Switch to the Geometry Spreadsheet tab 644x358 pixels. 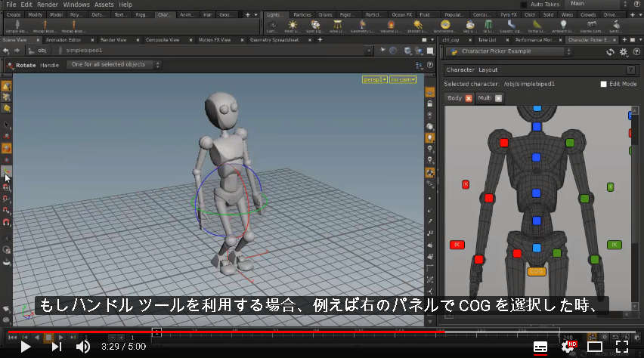pyautogui.click(x=274, y=40)
